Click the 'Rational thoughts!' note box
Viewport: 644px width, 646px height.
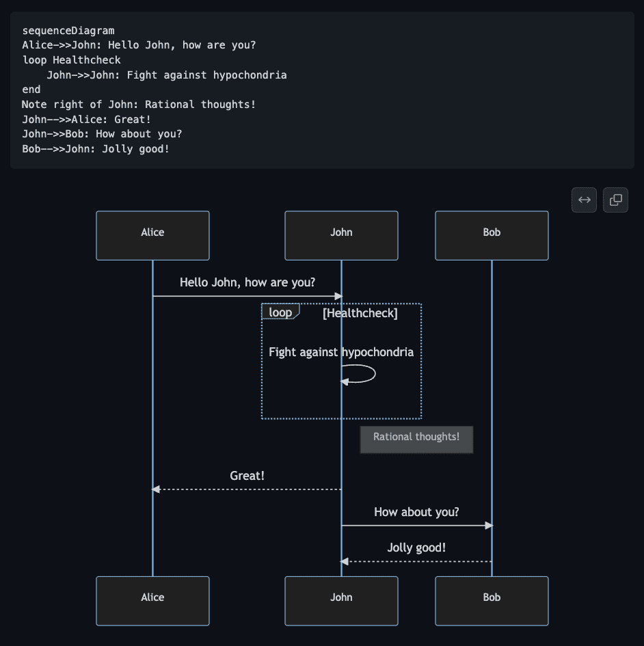416,440
